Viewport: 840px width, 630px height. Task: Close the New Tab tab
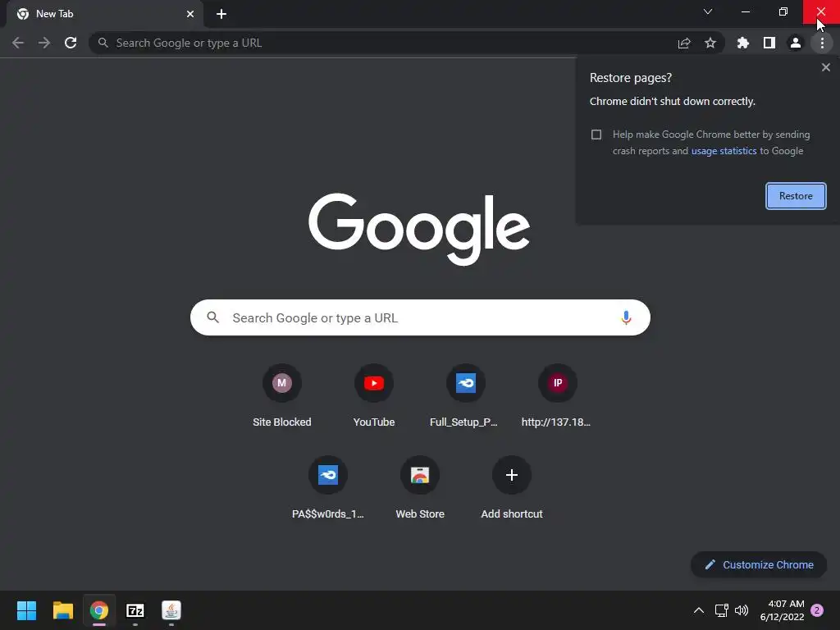point(190,14)
